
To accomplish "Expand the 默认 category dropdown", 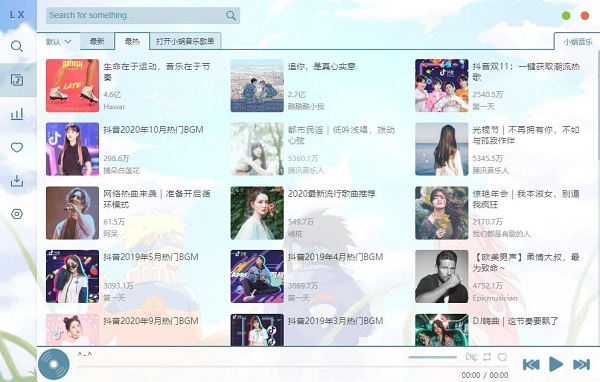I will pos(59,41).
